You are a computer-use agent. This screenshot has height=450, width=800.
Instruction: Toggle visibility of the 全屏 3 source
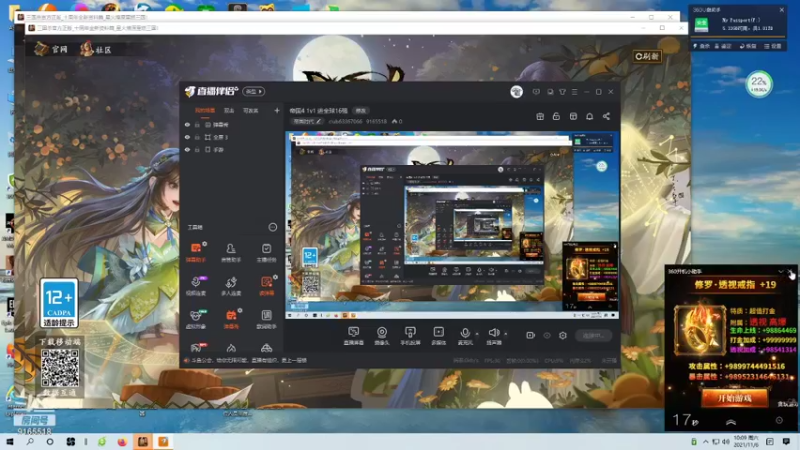[x=187, y=137]
